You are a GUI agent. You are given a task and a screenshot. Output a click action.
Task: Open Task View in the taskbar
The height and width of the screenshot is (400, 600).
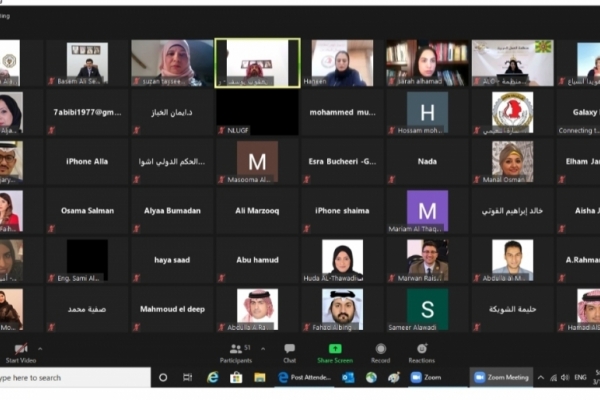tap(188, 378)
